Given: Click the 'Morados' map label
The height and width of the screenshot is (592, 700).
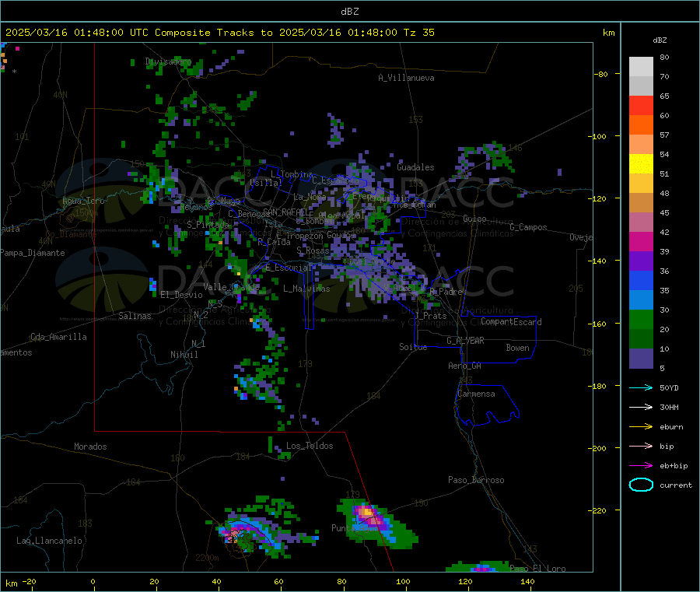Looking at the screenshot, I should click(x=90, y=447).
